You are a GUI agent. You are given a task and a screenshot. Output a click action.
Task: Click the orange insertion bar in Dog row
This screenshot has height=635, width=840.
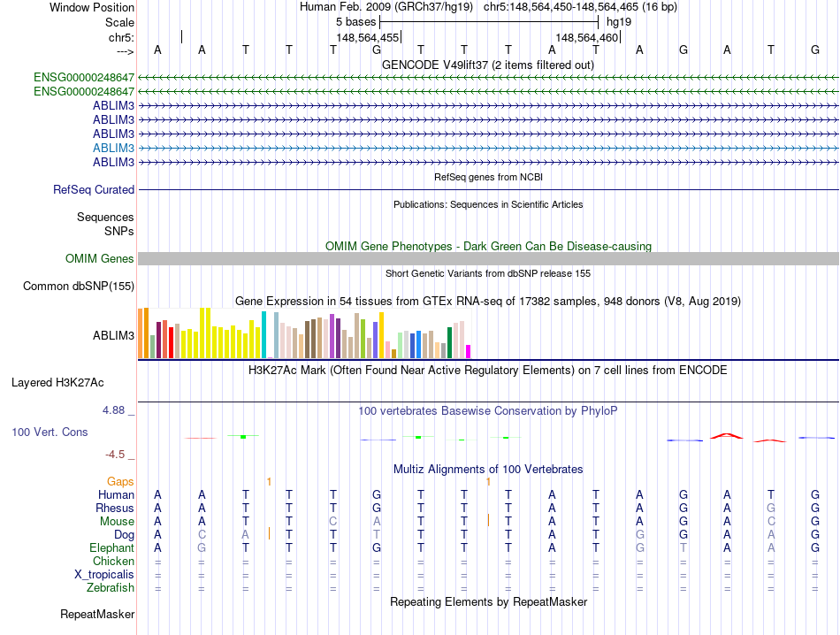[x=269, y=533]
